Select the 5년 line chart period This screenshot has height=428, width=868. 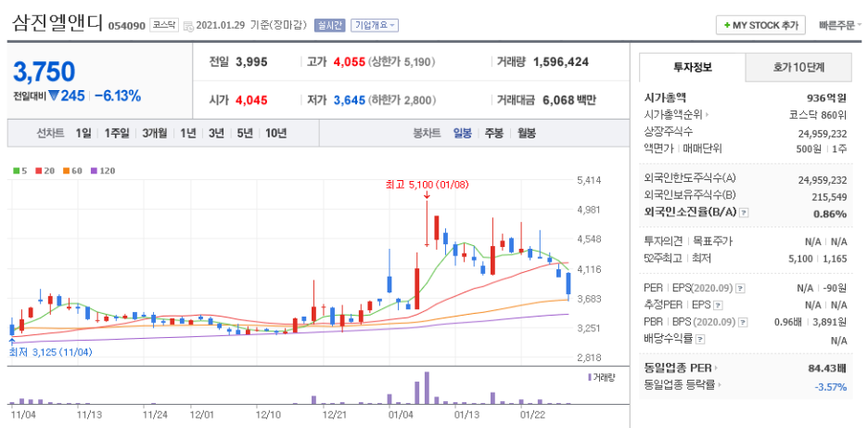click(x=245, y=133)
